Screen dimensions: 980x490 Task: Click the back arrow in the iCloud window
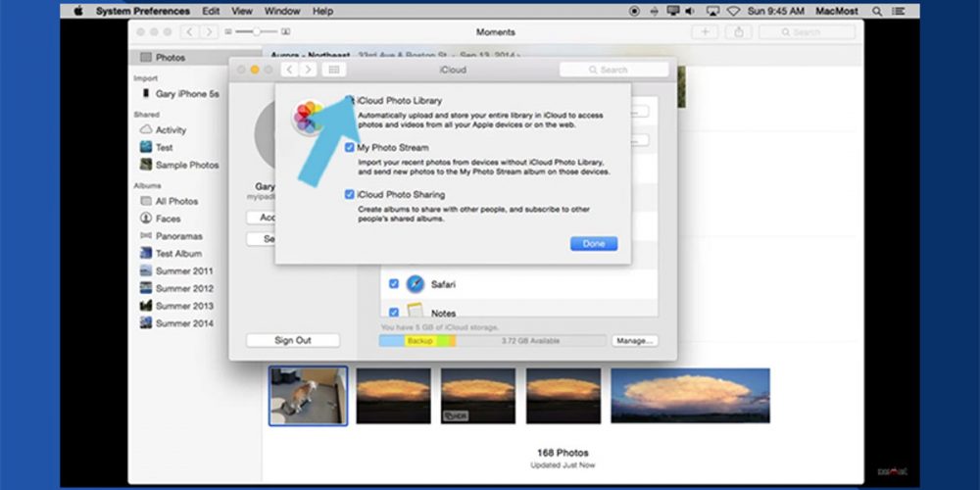(289, 70)
